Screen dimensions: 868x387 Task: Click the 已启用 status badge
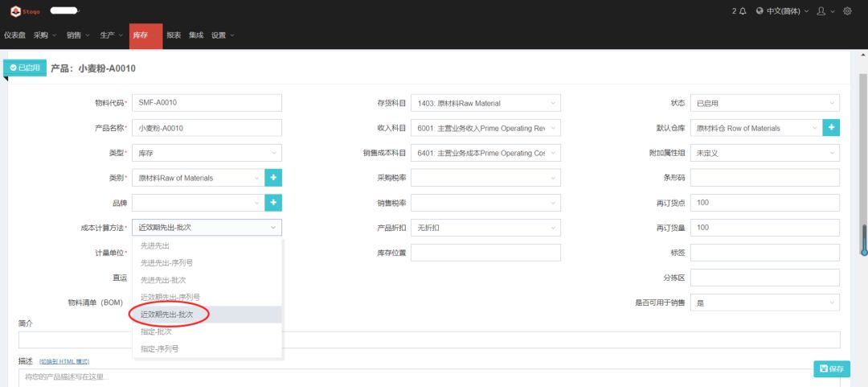[25, 68]
